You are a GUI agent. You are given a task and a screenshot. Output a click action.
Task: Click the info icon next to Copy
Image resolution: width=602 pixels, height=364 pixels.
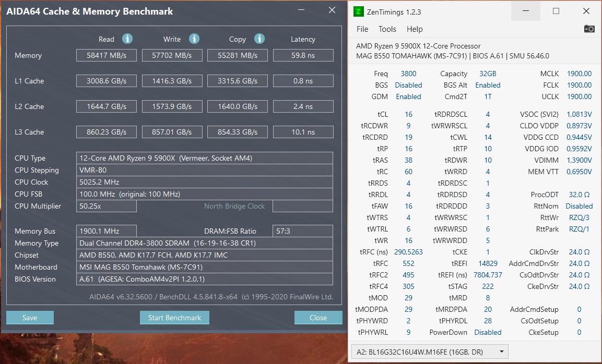pos(259,39)
